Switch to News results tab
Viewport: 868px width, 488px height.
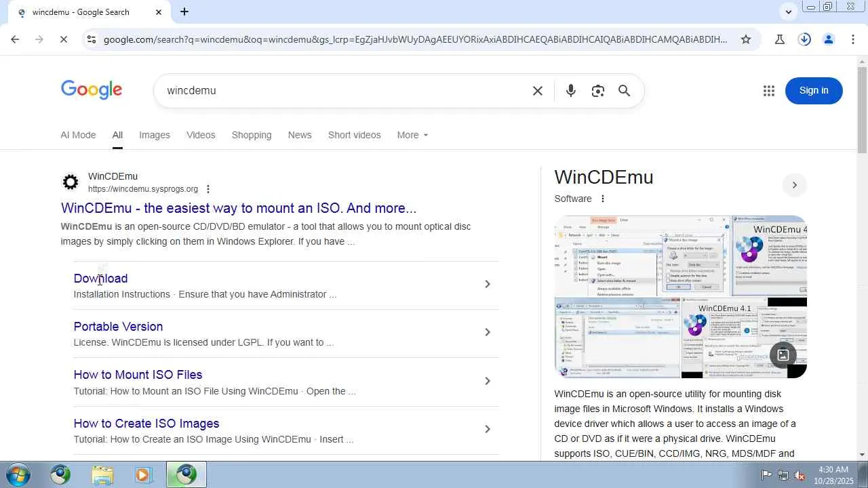(300, 135)
